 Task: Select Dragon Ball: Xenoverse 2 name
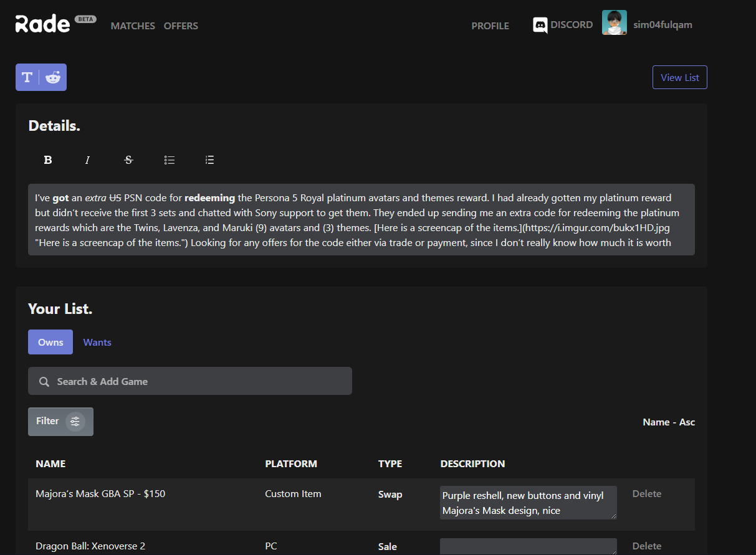point(90,546)
